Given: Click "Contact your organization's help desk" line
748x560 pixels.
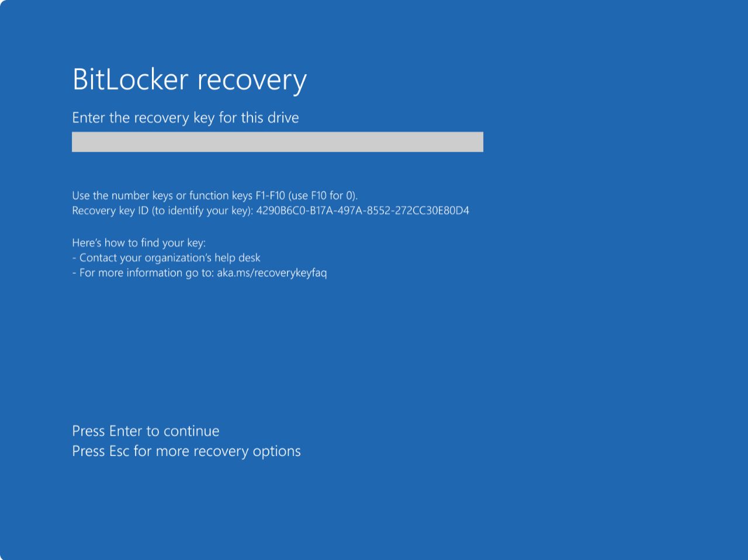Looking at the screenshot, I should point(166,258).
